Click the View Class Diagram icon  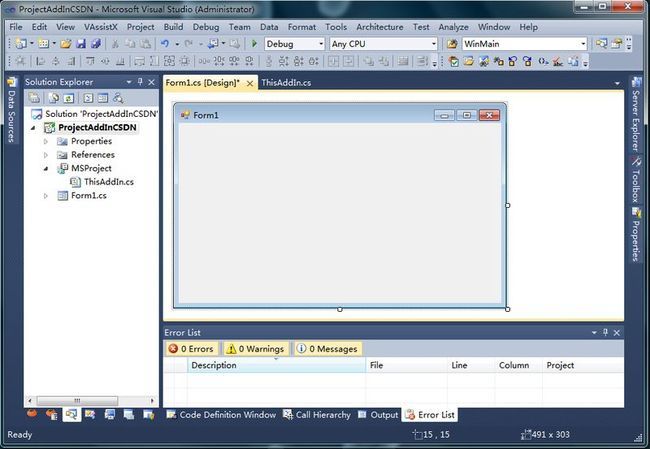pyautogui.click(x=118, y=98)
